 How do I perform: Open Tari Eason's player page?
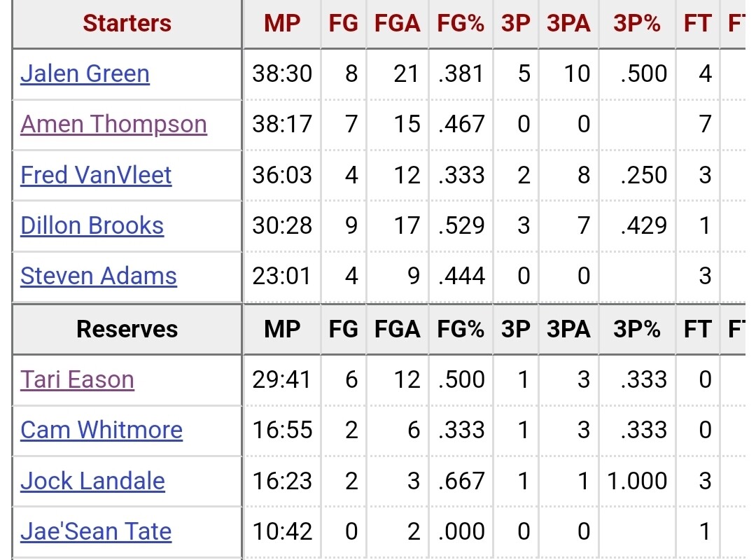[x=77, y=379]
